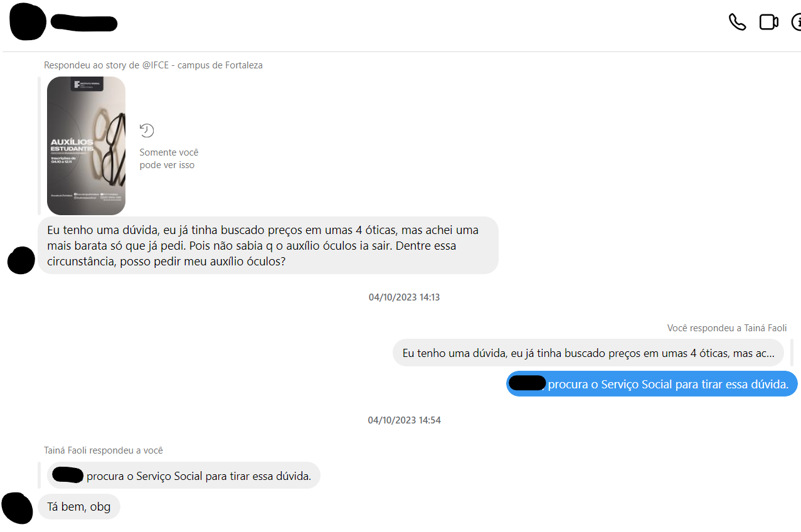The width and height of the screenshot is (801, 532).
Task: Click "Somente você pode ver isso" text
Action: 169,159
